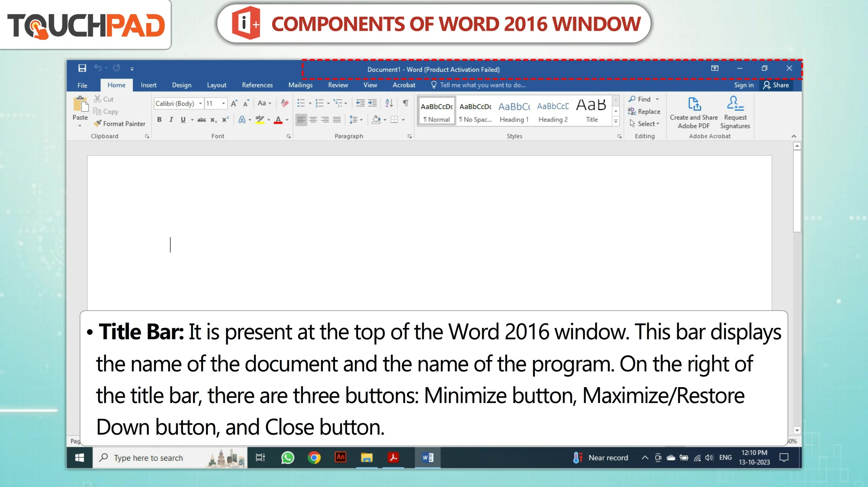868x487 pixels.
Task: Toggle Strikethrough formatting
Action: 202,120
